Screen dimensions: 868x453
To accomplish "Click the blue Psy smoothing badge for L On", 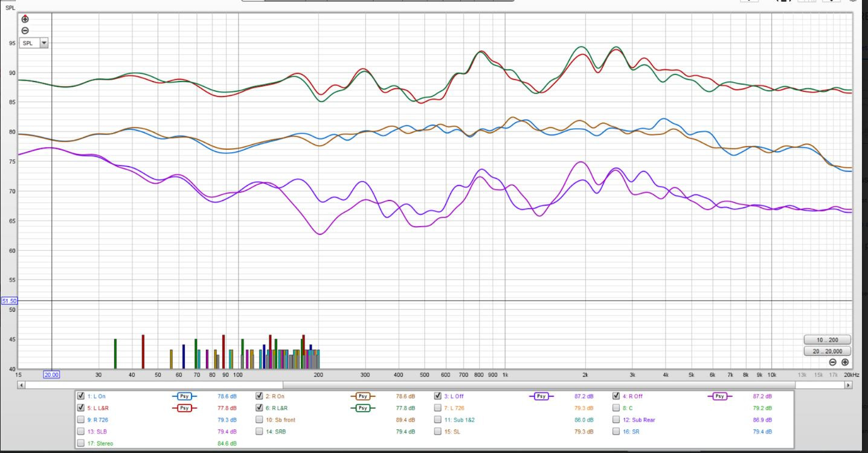I will pos(184,397).
